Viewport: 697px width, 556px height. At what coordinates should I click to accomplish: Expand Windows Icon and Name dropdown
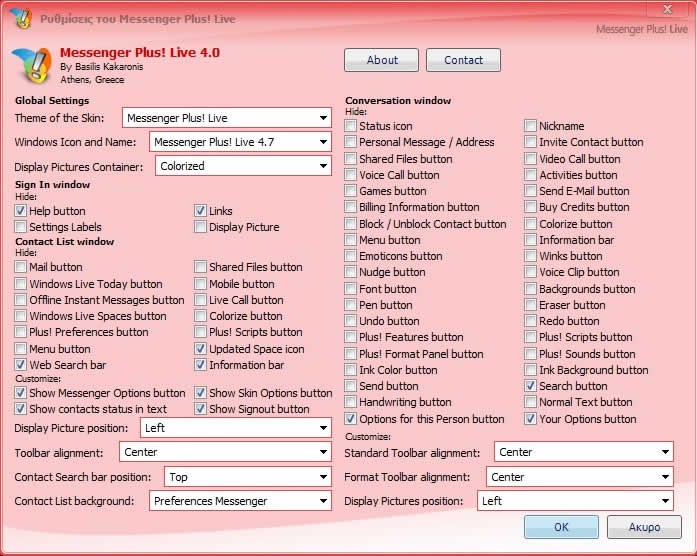coord(240,142)
